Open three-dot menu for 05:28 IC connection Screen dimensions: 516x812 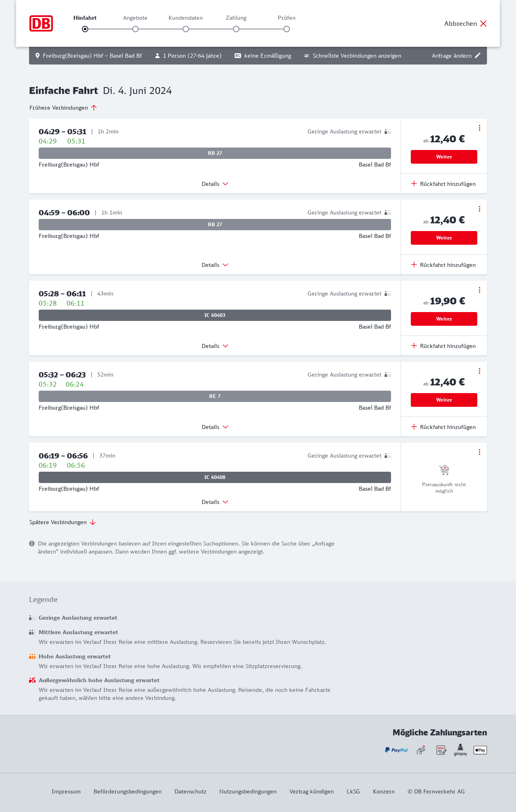[x=479, y=290]
